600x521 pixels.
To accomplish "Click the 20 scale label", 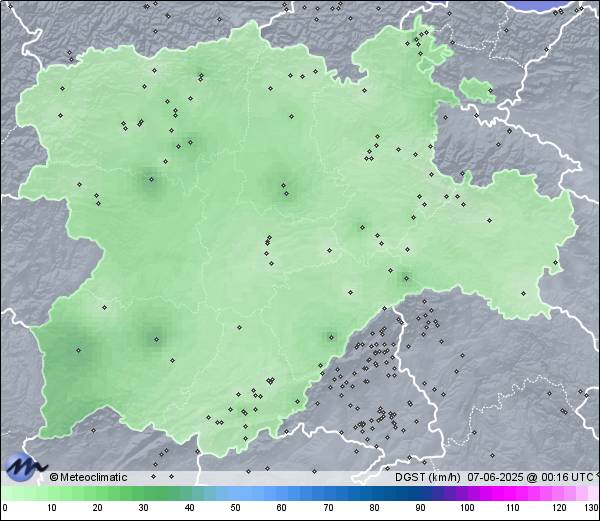I will pyautogui.click(x=98, y=508).
